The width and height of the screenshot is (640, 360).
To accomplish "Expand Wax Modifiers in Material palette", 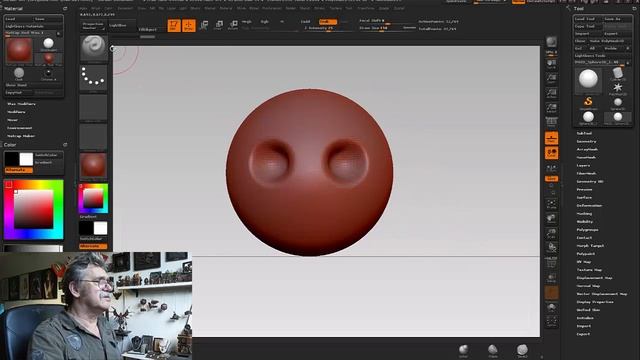I will click(x=21, y=104).
